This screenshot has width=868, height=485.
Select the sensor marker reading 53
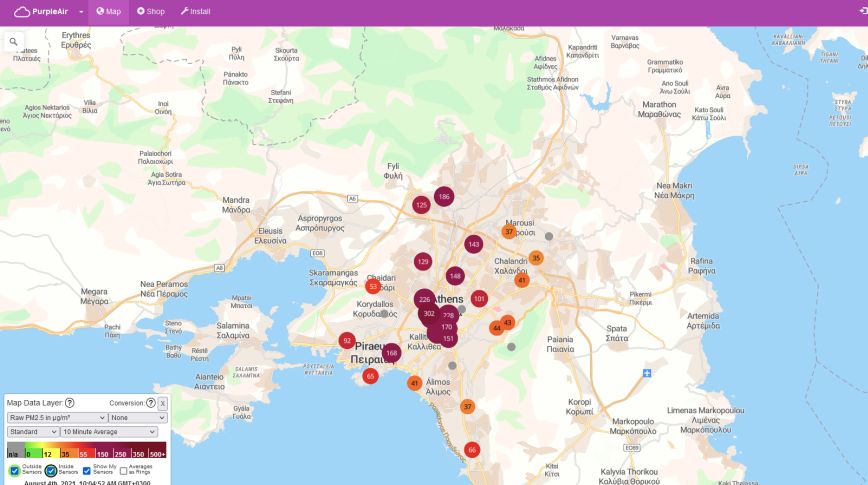point(373,286)
